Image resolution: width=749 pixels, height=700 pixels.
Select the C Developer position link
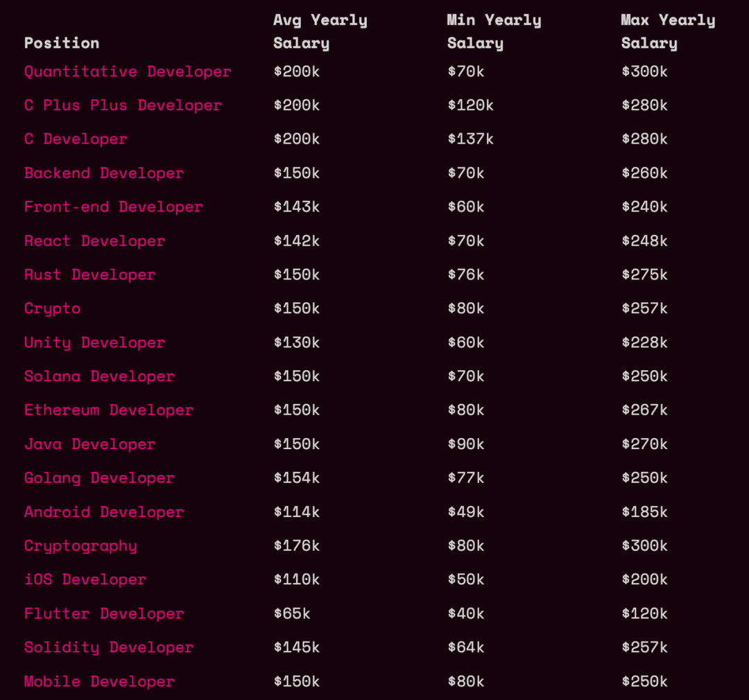point(76,139)
